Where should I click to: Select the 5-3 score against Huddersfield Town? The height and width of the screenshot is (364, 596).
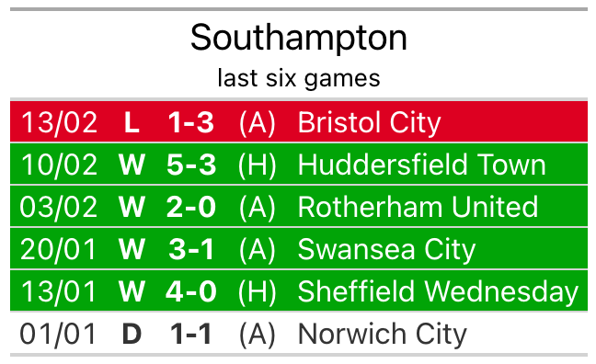tap(191, 165)
